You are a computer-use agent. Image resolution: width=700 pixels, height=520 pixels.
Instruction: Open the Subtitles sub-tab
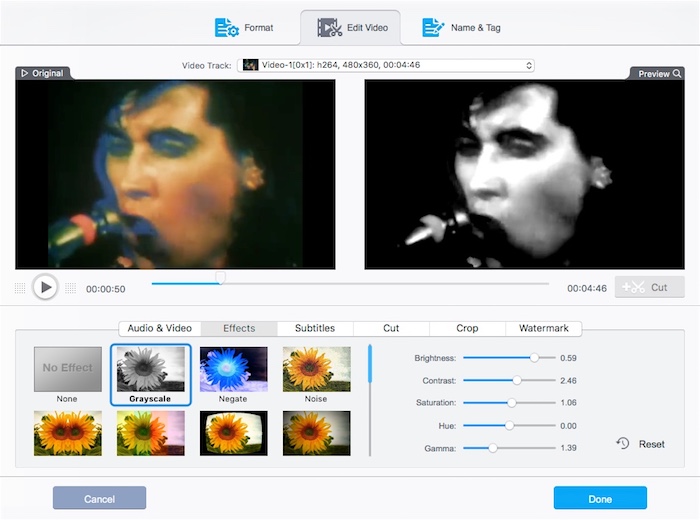[x=315, y=328]
